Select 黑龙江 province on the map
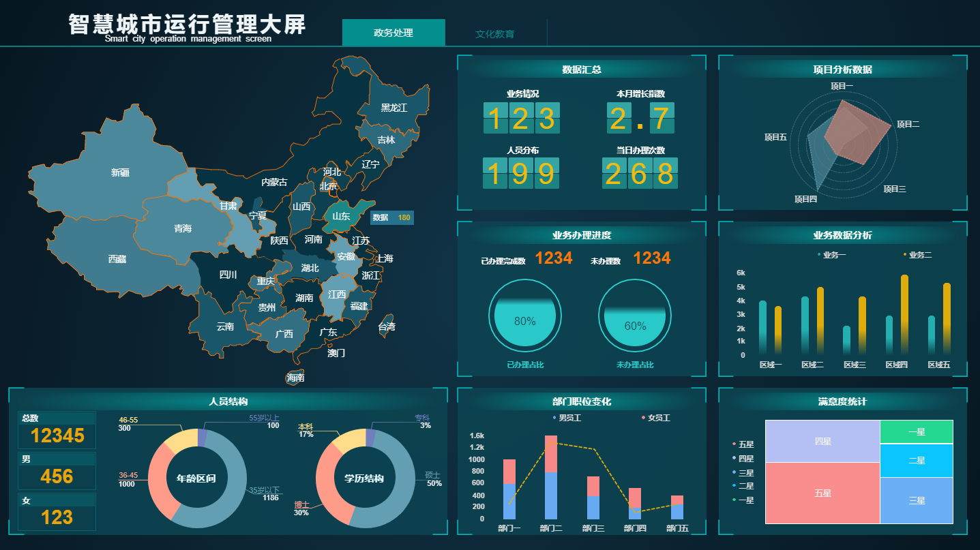Image resolution: width=980 pixels, height=550 pixels. [x=394, y=108]
